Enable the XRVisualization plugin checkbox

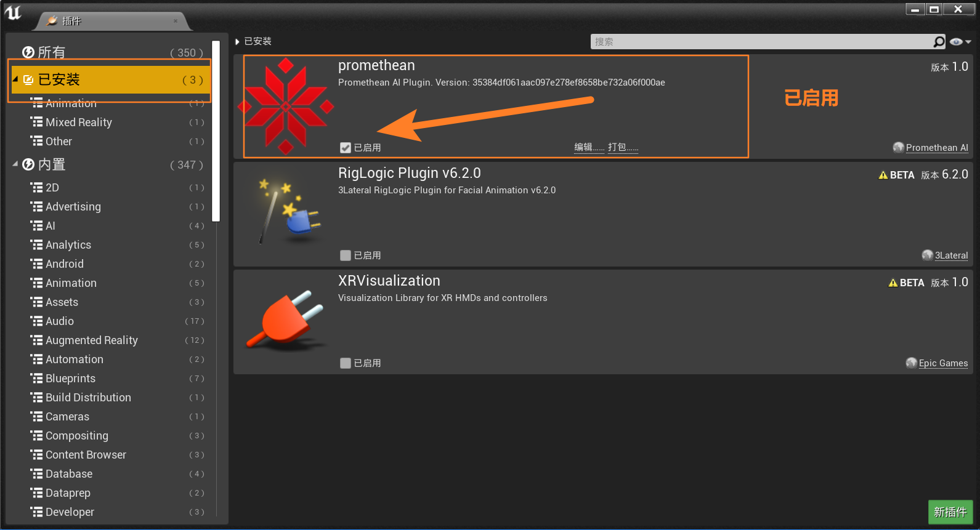(346, 363)
